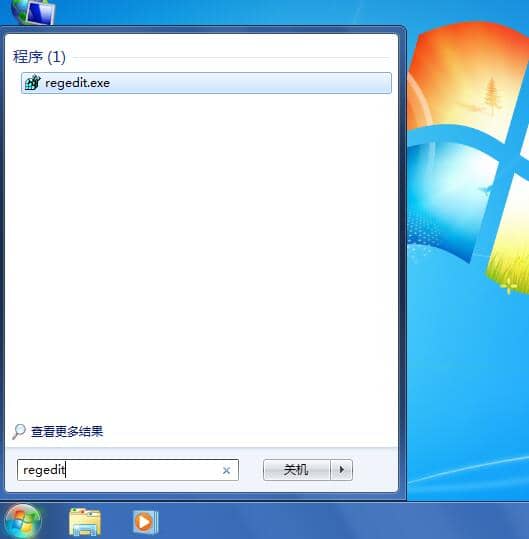The image size is (529, 539).
Task: Open the regedit.exe search result
Action: point(206,83)
